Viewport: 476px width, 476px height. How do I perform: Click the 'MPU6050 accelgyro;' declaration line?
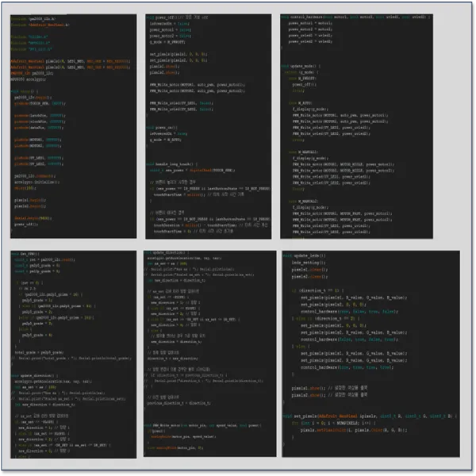click(29, 79)
